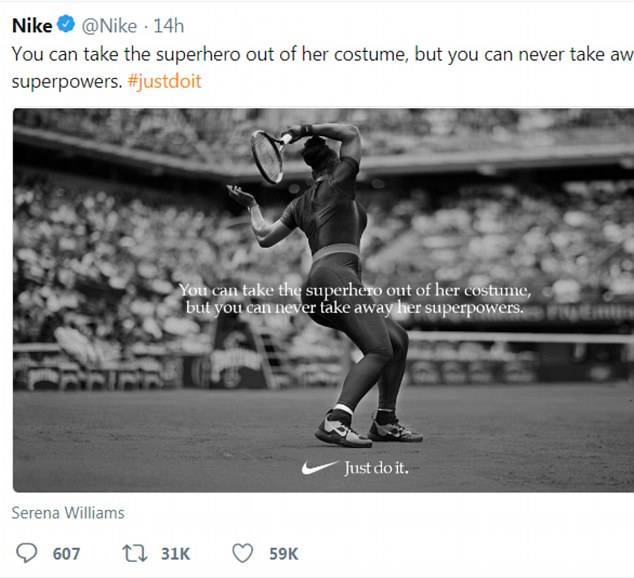Screen dimensions: 634x578
Task: Click the reply speech bubble icon
Action: 28,553
